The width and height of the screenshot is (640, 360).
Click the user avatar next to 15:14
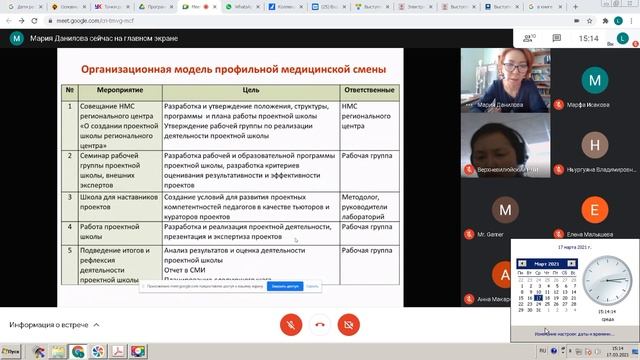click(622, 38)
